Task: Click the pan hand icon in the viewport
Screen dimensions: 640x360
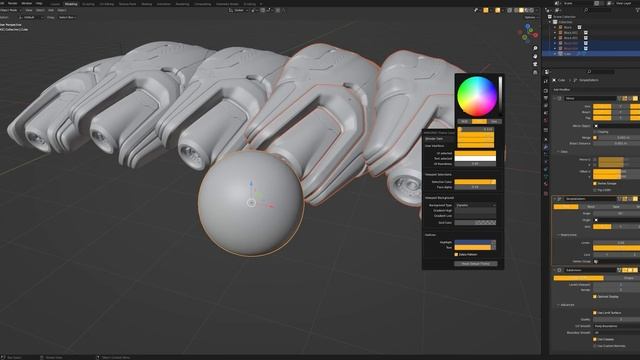Action: (x=535, y=56)
